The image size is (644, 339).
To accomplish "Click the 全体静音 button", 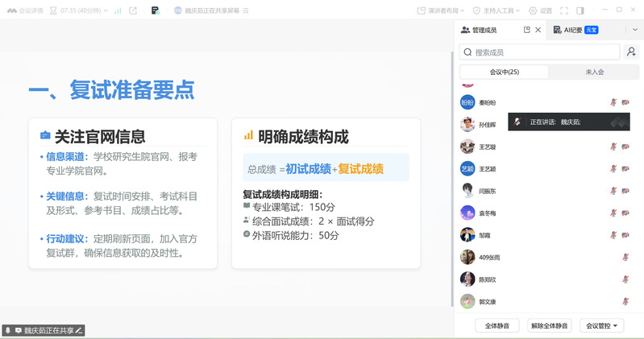I will pyautogui.click(x=497, y=325).
